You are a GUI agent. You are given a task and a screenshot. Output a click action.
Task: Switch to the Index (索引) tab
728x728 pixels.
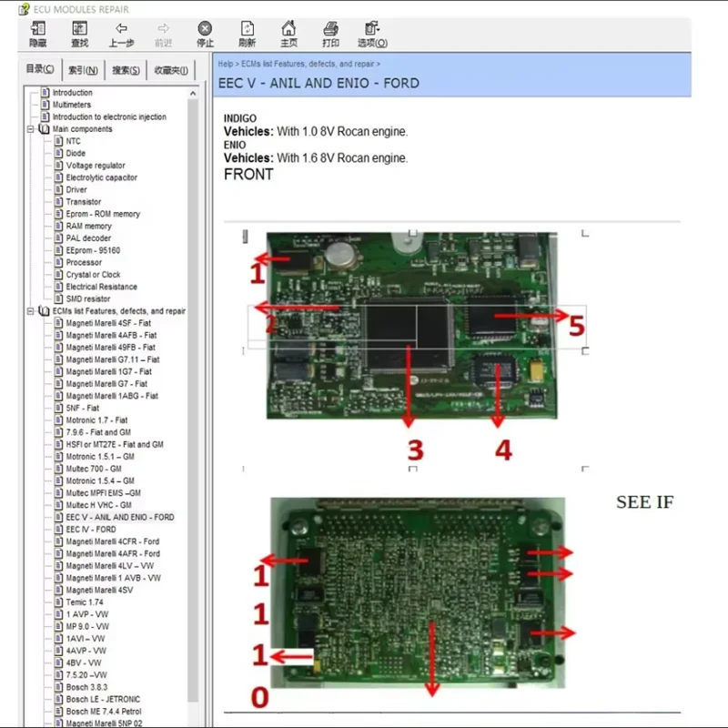pos(83,70)
